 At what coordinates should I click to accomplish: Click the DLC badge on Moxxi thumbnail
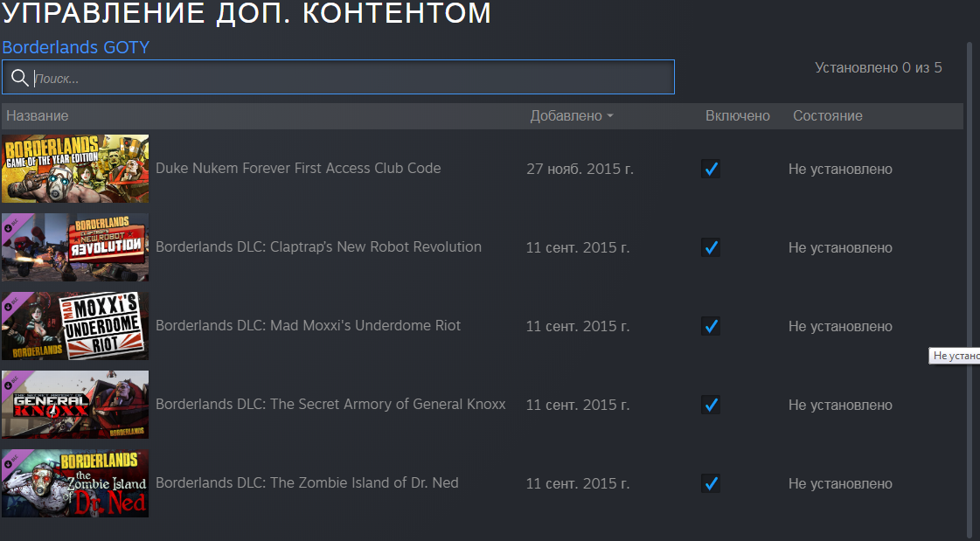tap(12, 303)
